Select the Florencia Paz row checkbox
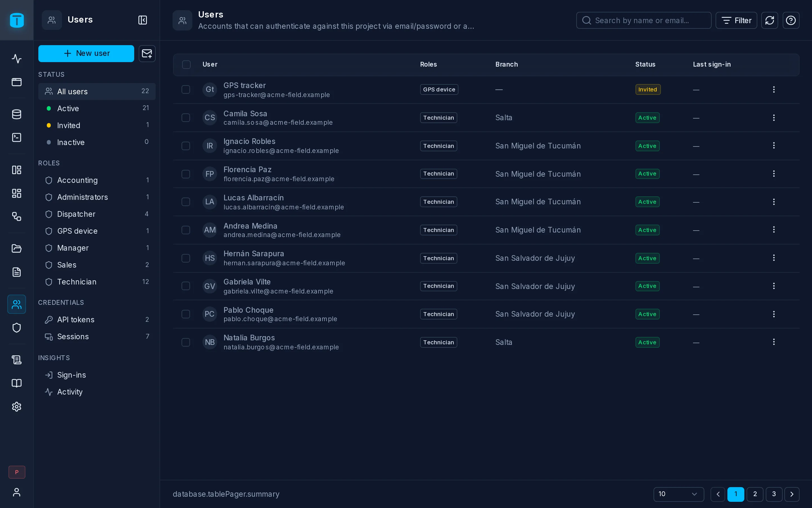Image resolution: width=812 pixels, height=508 pixels. point(186,174)
